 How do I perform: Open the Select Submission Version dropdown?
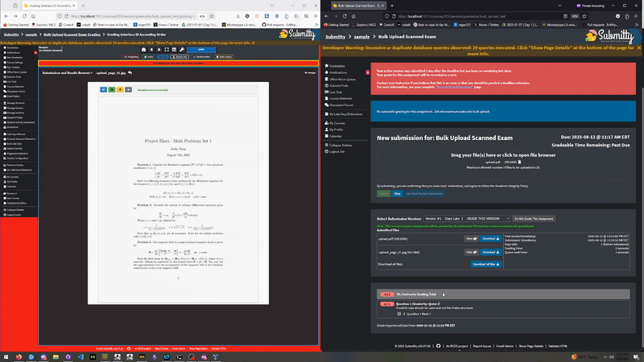[467, 219]
